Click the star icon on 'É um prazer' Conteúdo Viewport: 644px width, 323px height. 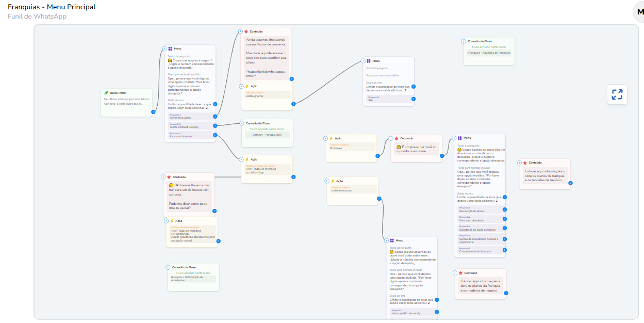coord(397,138)
